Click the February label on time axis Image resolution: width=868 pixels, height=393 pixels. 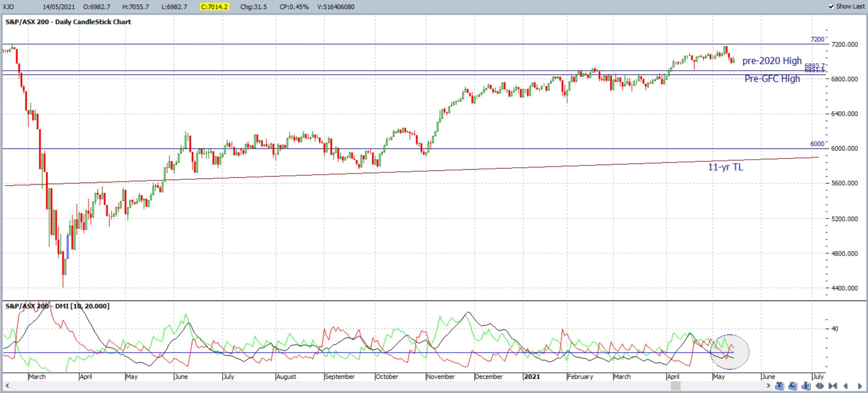tap(580, 376)
